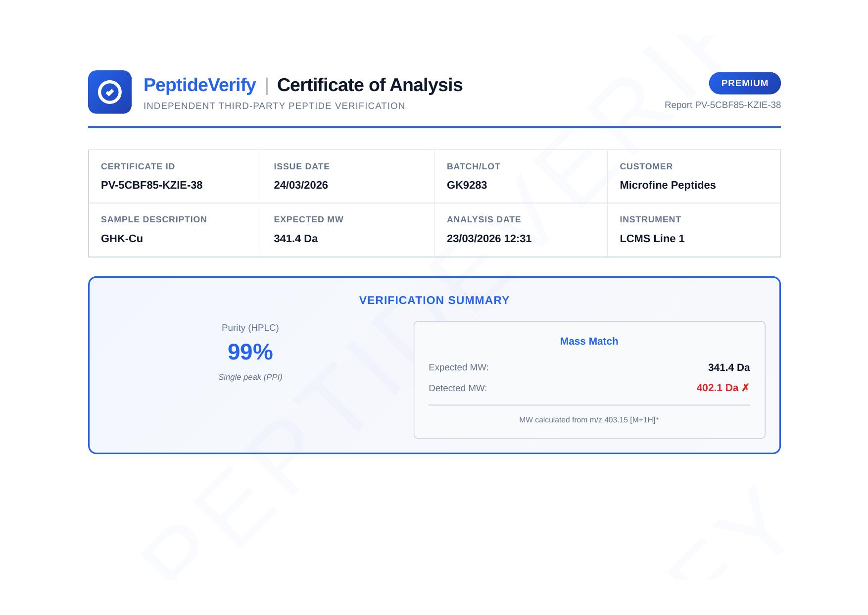Click the 'Expected MW:' label in Mass Match
This screenshot has height=615, width=868.
point(459,367)
